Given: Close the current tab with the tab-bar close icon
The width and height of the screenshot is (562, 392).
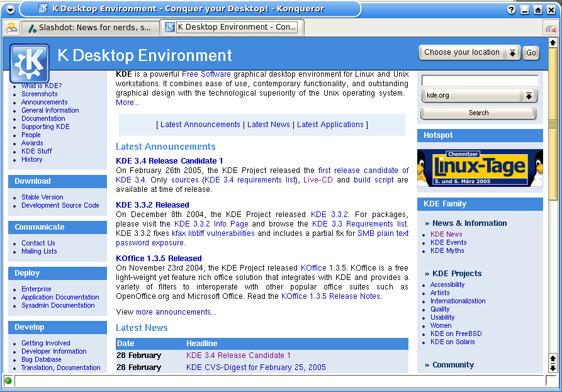Looking at the screenshot, I should [551, 29].
